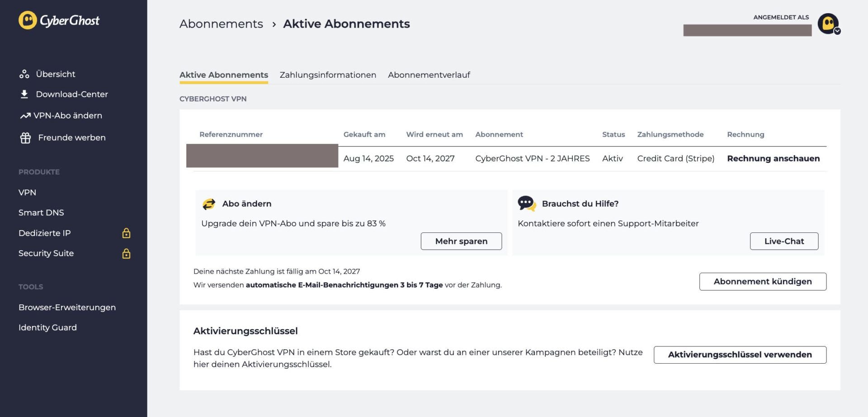Select Freunde werben sidebar item

[72, 137]
